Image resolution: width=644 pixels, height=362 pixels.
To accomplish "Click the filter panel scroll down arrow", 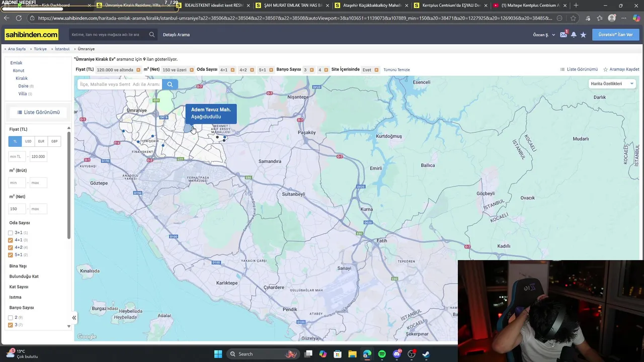I will [69, 326].
